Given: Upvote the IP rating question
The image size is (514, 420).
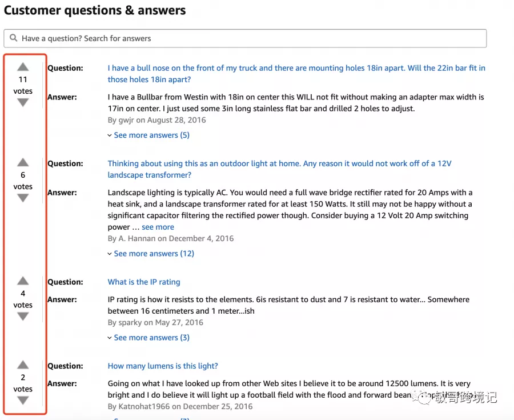Looking at the screenshot, I should tap(23, 281).
